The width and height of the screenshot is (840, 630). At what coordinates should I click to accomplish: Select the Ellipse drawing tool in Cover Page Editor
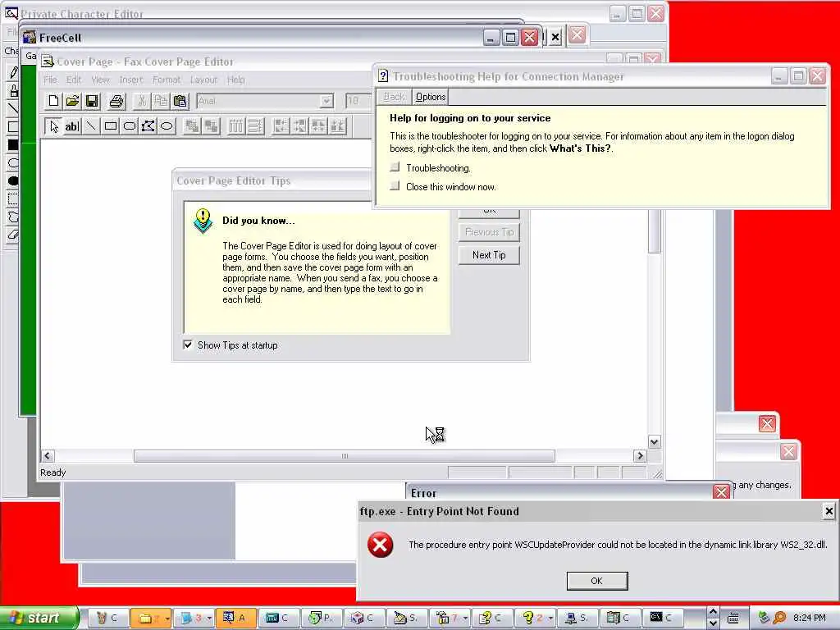pyautogui.click(x=167, y=126)
